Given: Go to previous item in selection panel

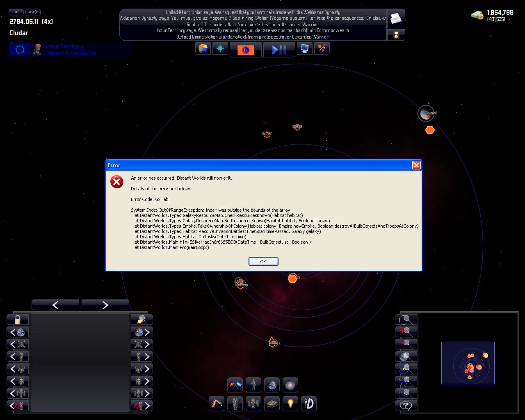Looking at the screenshot, I should coord(55,305).
